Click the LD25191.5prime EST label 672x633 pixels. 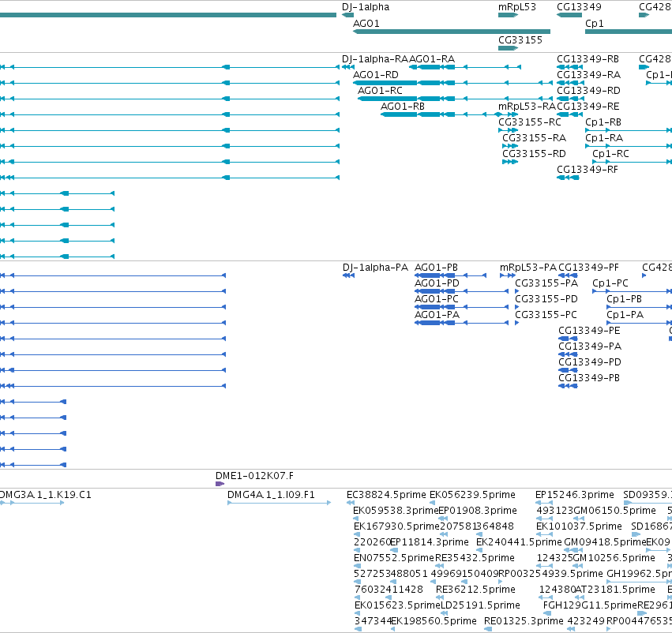coord(480,605)
